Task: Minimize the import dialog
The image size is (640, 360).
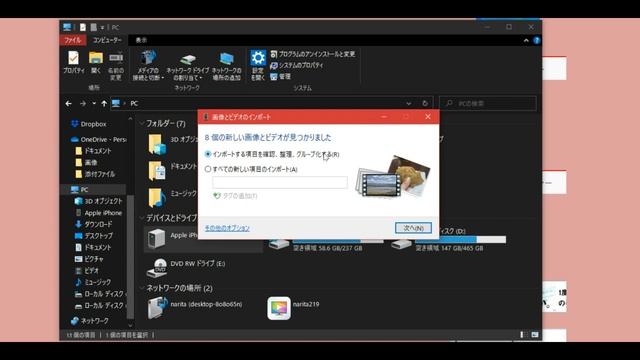Action: click(x=384, y=117)
